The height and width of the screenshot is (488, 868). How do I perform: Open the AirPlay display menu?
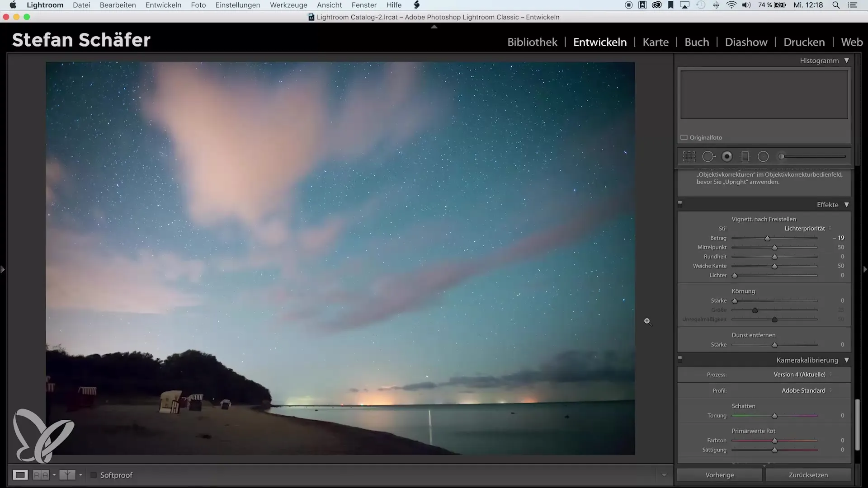tap(685, 5)
